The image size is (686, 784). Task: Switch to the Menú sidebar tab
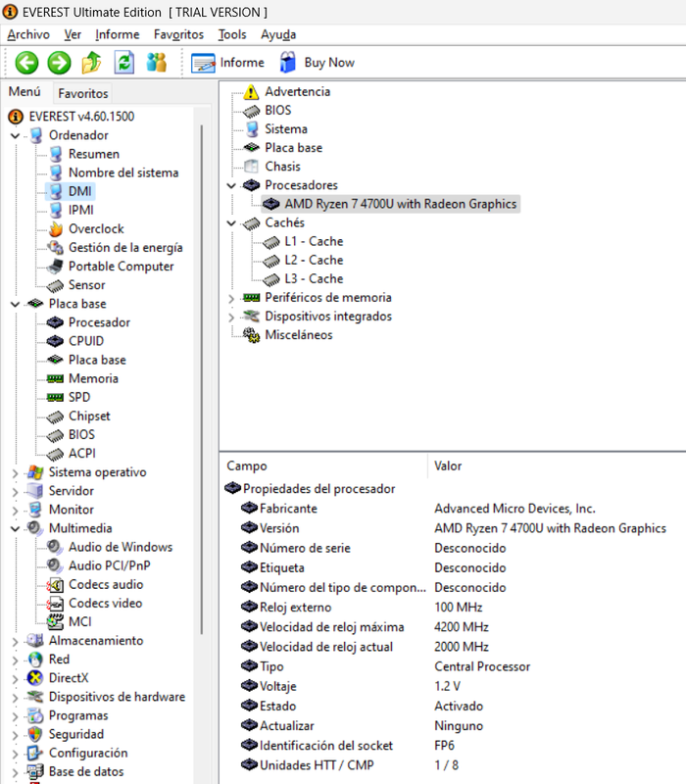(24, 92)
